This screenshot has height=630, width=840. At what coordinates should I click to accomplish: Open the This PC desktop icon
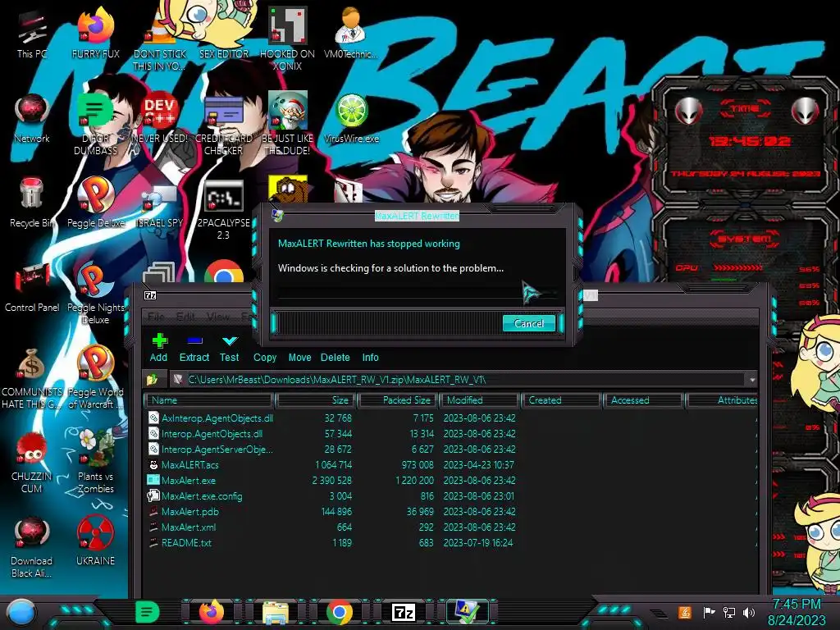point(32,34)
